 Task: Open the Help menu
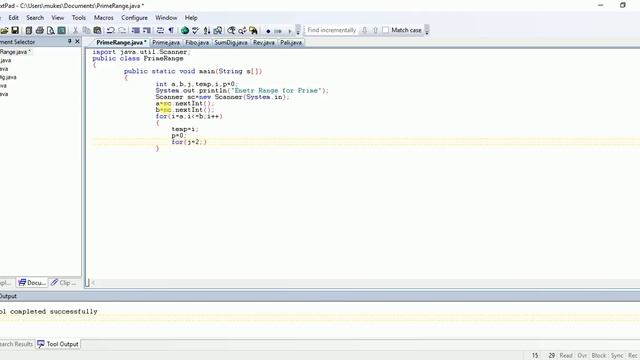point(191,18)
